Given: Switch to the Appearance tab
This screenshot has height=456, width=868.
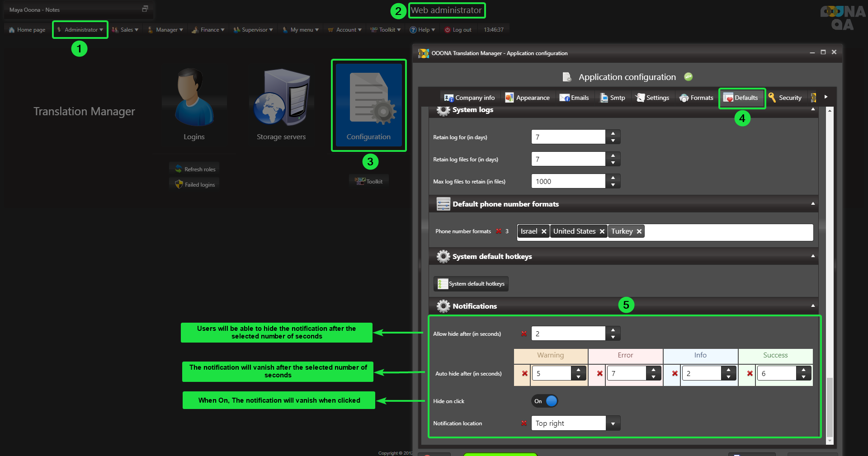Looking at the screenshot, I should [x=528, y=98].
